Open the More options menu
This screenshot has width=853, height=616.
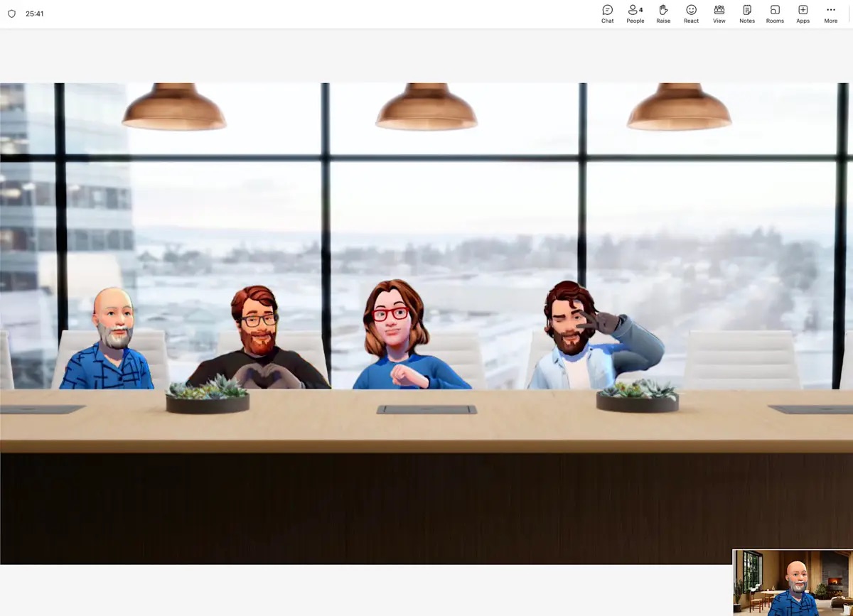point(831,13)
